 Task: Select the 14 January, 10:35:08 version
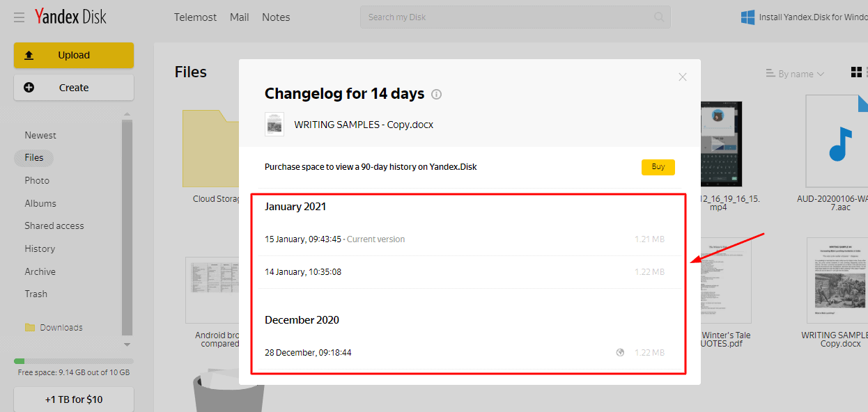tap(303, 272)
